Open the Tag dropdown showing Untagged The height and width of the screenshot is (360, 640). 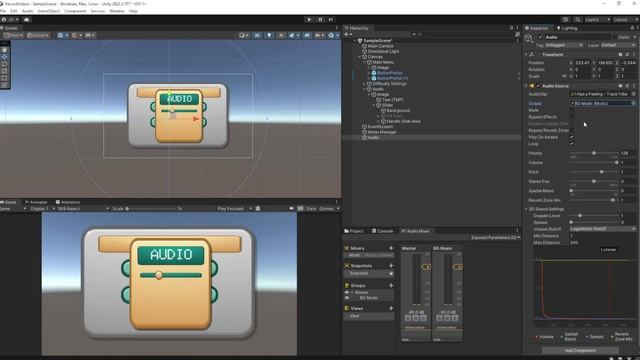coord(564,45)
